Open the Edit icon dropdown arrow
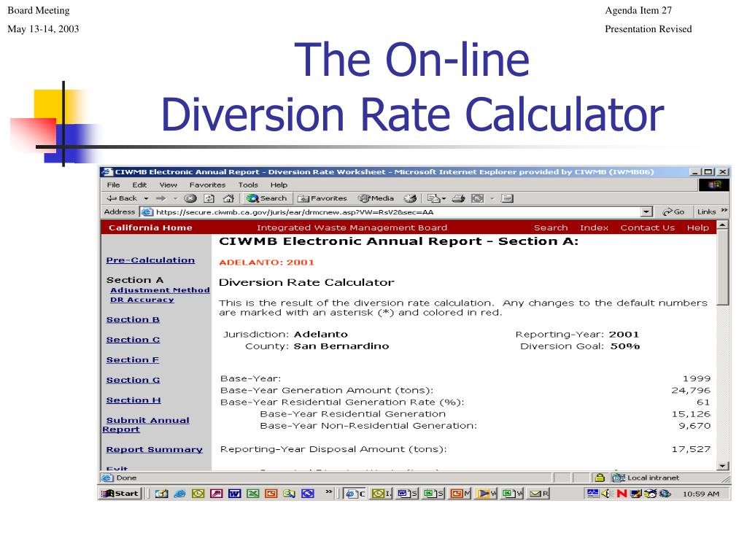The image size is (747, 560). click(492, 198)
